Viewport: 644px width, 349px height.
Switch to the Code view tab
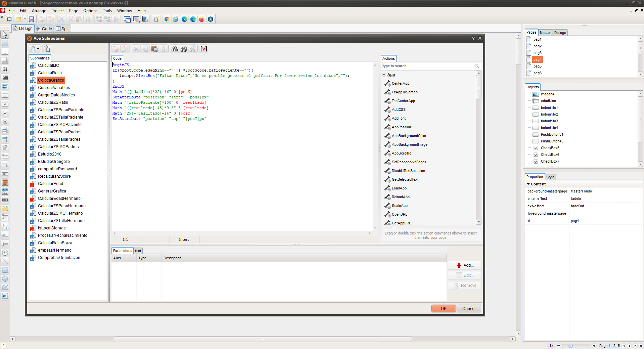pos(44,29)
